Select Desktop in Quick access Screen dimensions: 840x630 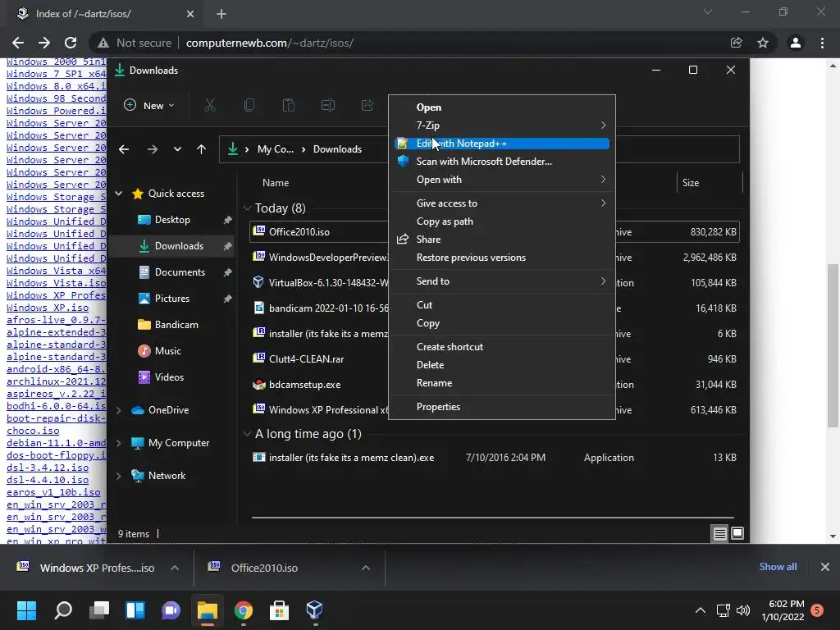click(x=172, y=220)
